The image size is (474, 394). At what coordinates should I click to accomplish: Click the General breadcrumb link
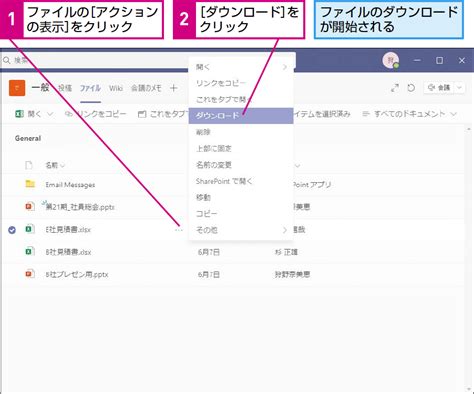28,138
